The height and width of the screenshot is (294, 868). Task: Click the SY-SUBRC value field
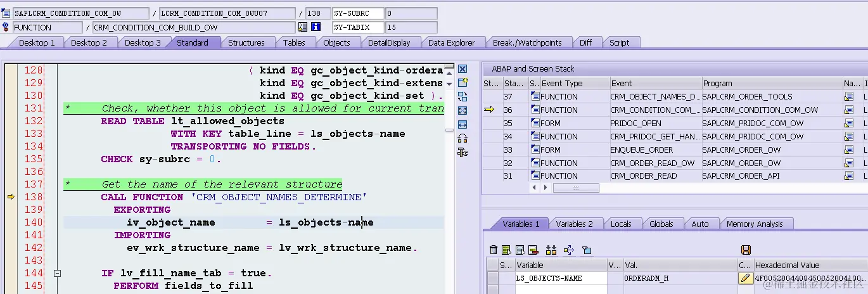tap(411, 13)
